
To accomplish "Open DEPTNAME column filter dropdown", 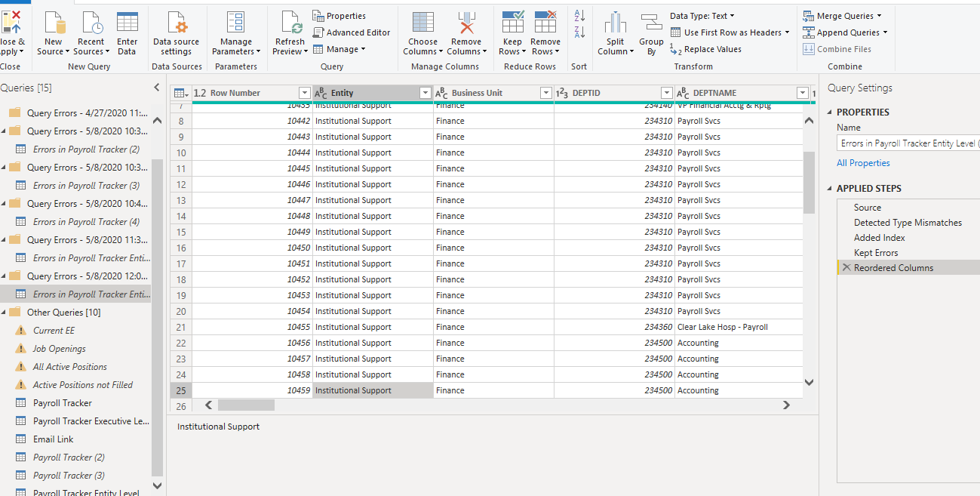I will click(x=802, y=93).
